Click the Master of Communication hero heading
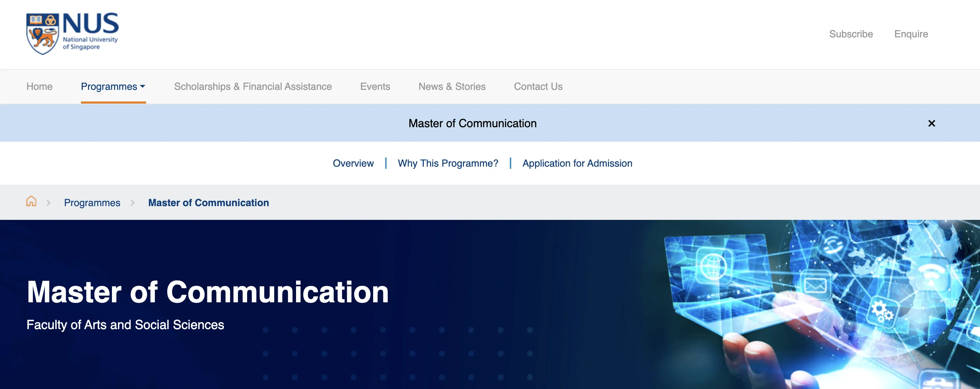The image size is (980, 389). [x=207, y=292]
